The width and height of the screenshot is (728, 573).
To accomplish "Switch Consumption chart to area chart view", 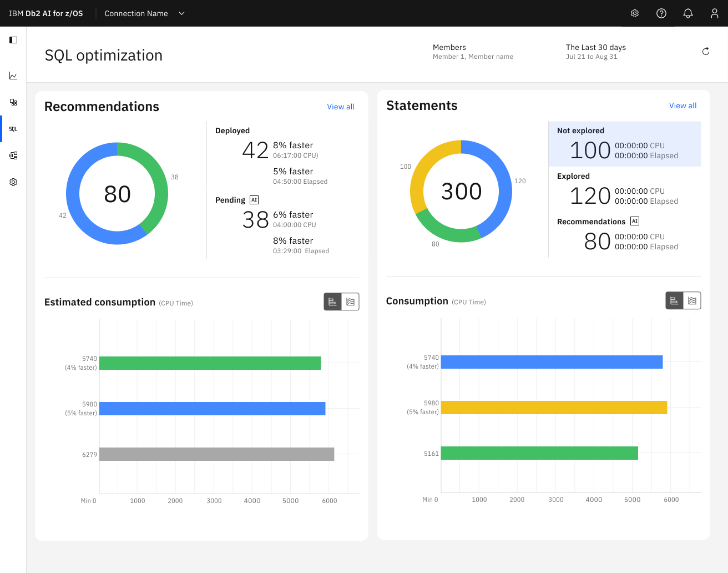I will click(x=692, y=300).
